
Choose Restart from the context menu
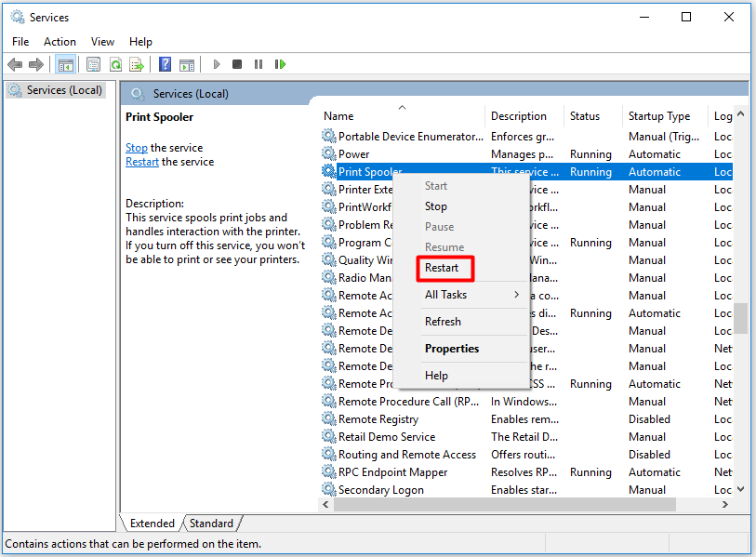tap(444, 268)
